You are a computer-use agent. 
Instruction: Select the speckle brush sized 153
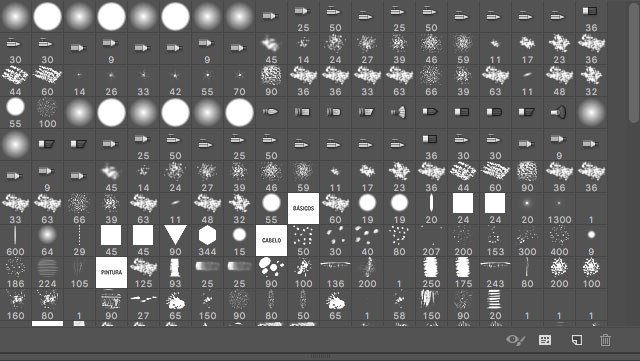tap(495, 240)
